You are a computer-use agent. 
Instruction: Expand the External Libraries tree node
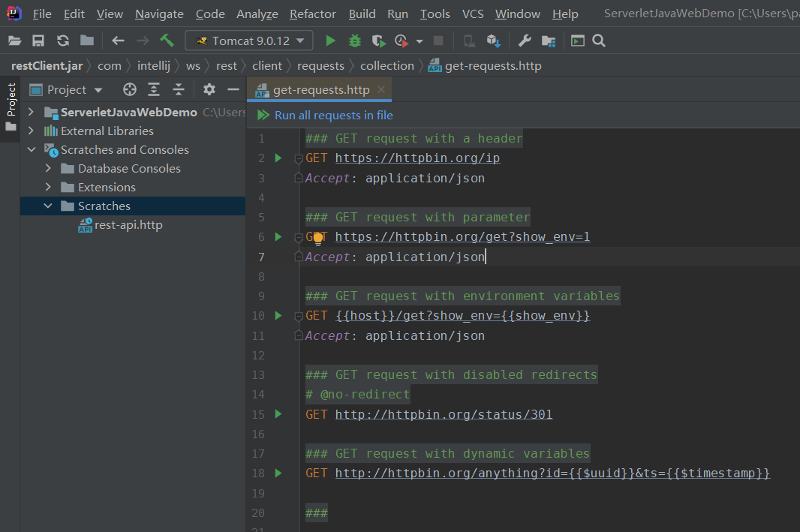click(x=32, y=131)
